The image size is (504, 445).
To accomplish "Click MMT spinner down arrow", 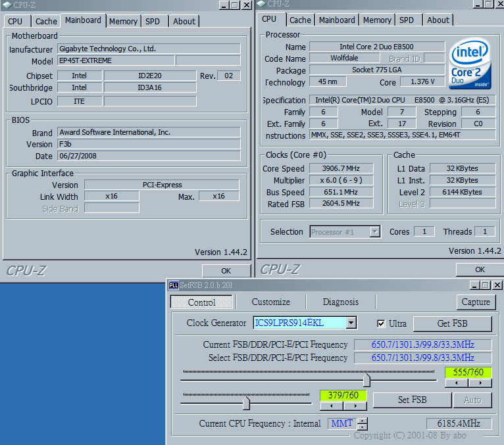I will pyautogui.click(x=363, y=427).
